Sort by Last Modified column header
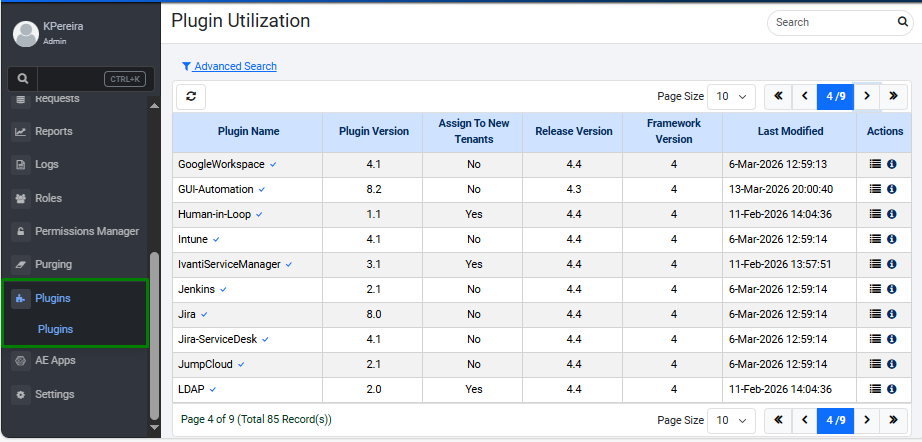Screen dimensions: 922x442 (x=790, y=132)
